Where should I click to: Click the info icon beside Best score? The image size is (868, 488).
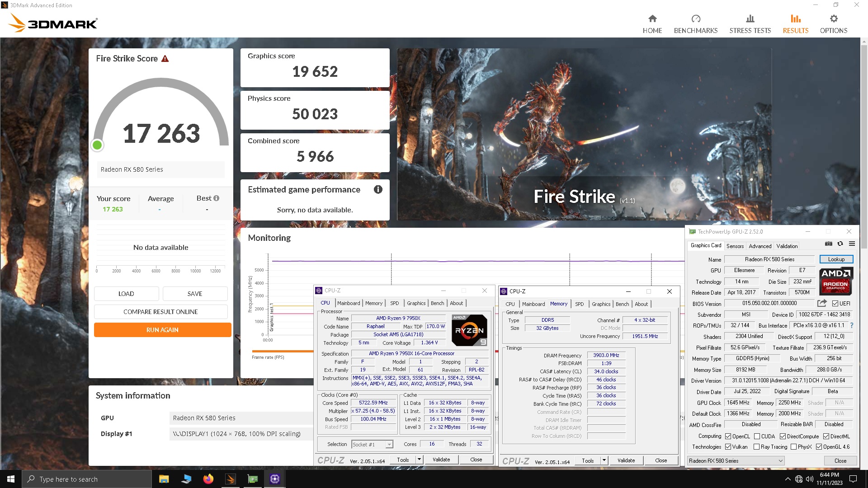[216, 198]
